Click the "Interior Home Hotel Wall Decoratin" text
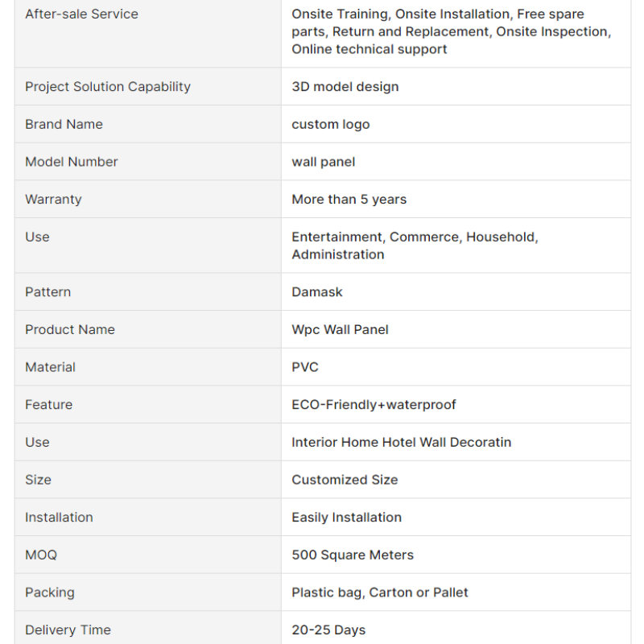This screenshot has height=644, width=644. [401, 442]
